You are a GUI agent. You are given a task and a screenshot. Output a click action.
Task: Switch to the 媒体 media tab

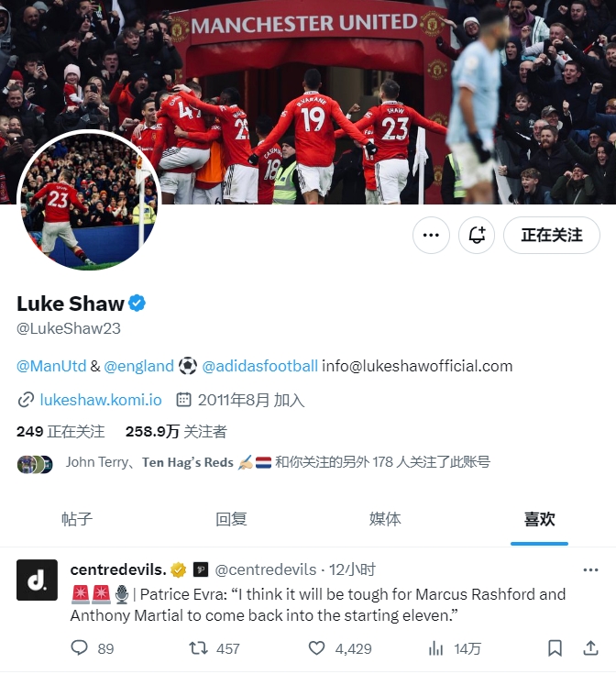coord(385,519)
